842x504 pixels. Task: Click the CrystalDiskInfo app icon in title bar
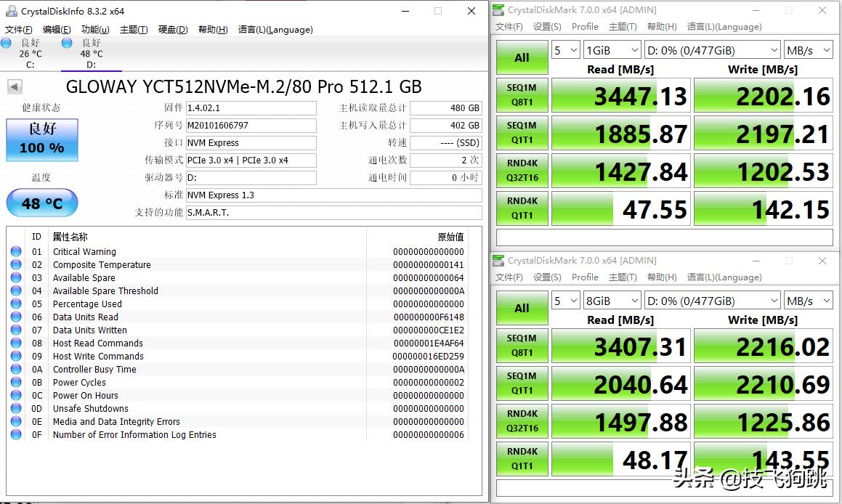tap(11, 11)
